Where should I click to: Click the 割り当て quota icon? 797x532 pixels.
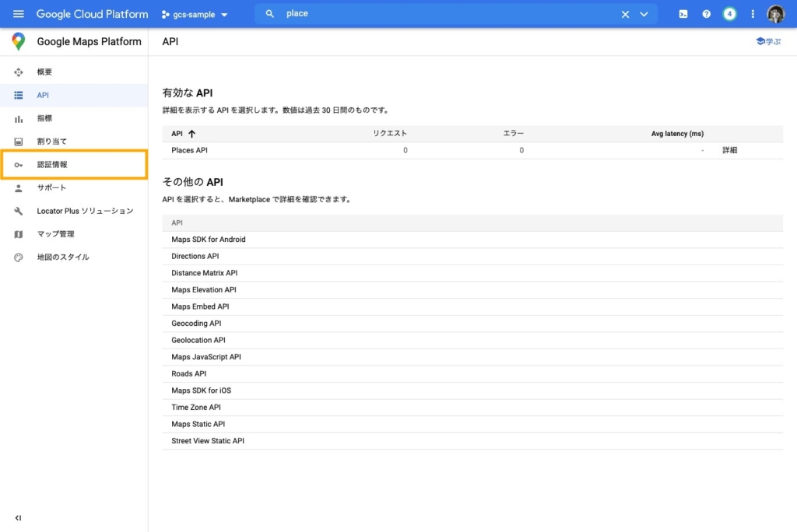[19, 142]
